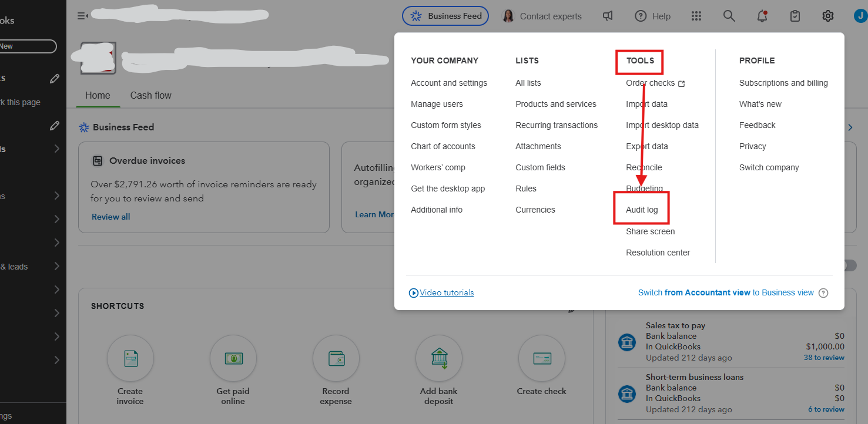
Task: Open the apps grid icon
Action: (x=696, y=16)
